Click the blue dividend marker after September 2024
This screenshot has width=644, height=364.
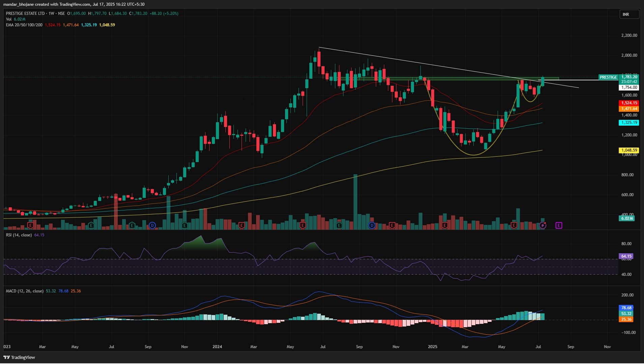click(x=372, y=225)
